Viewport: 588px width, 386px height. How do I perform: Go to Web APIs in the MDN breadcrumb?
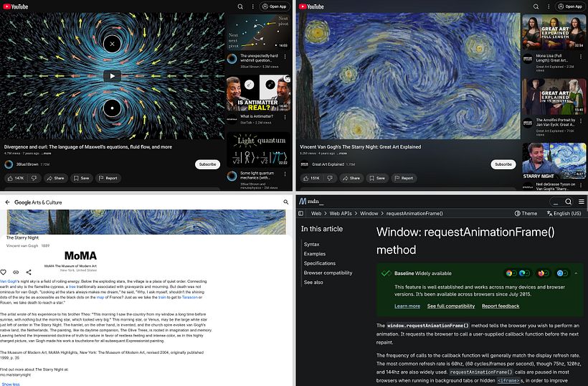point(341,213)
